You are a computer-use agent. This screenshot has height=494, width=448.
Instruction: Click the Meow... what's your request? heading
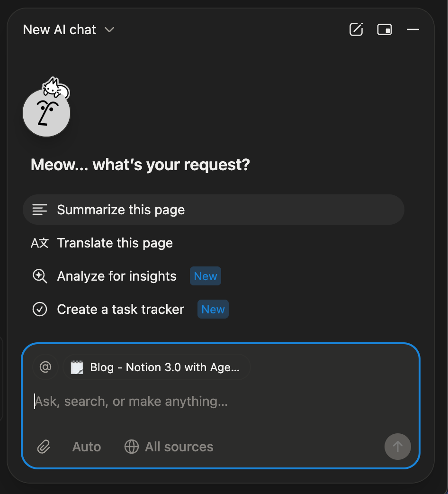(x=140, y=165)
